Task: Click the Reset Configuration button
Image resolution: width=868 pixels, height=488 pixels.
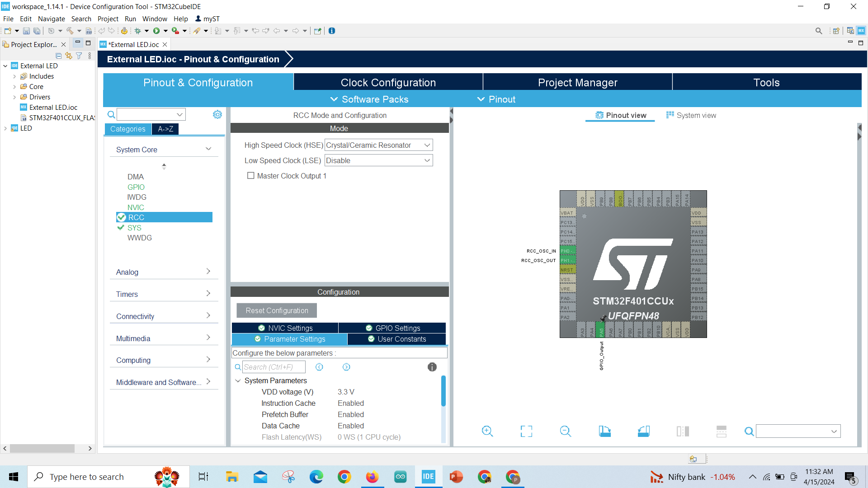Action: click(x=277, y=310)
